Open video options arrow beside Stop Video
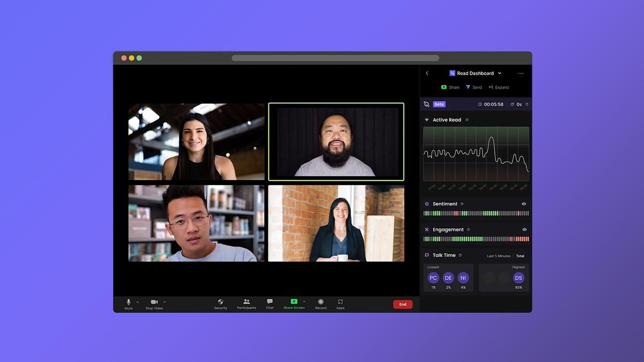The height and width of the screenshot is (362, 644). (165, 302)
